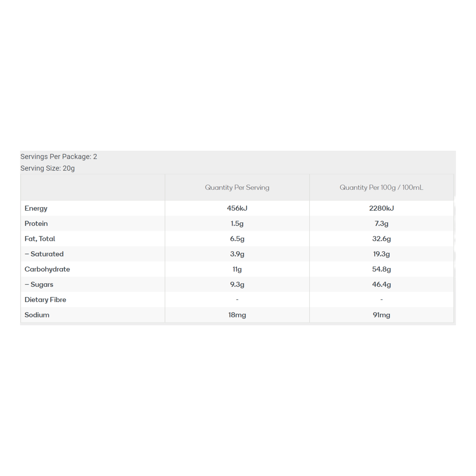Select the Quantity Per 100g / 100mL header
The width and height of the screenshot is (476, 476).
tap(381, 187)
